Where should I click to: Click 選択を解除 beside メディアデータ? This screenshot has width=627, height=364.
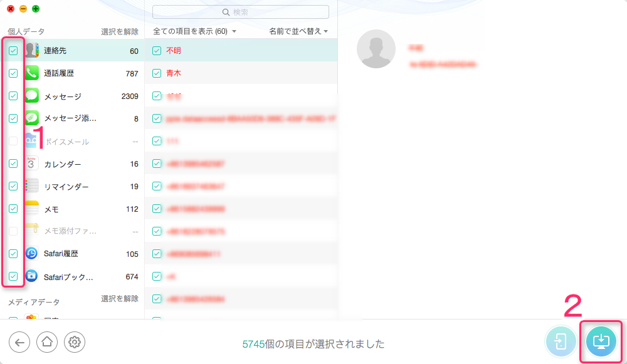point(120,298)
